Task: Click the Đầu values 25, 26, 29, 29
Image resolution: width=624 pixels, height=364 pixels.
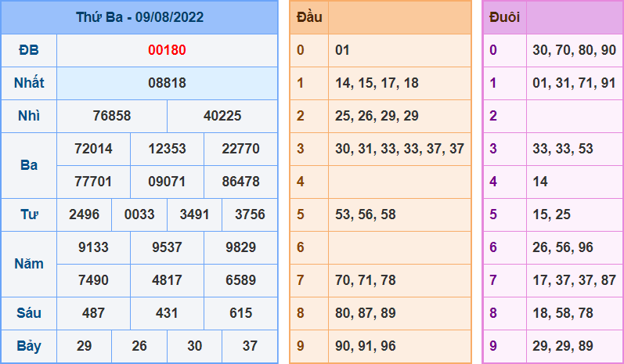Action: point(377,116)
